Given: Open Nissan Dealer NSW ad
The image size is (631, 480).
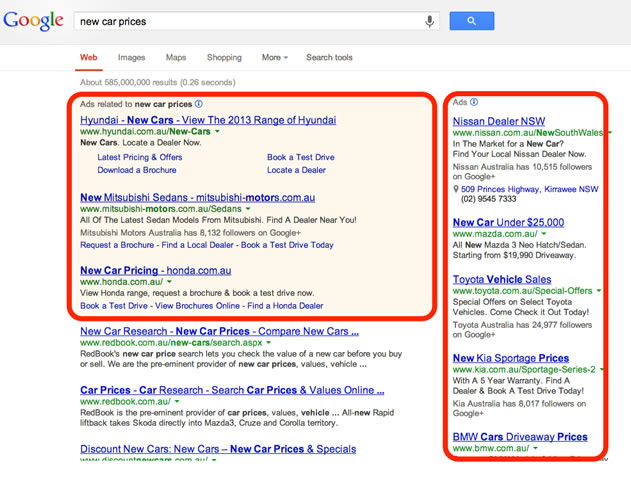Looking at the screenshot, I should coord(499,121).
